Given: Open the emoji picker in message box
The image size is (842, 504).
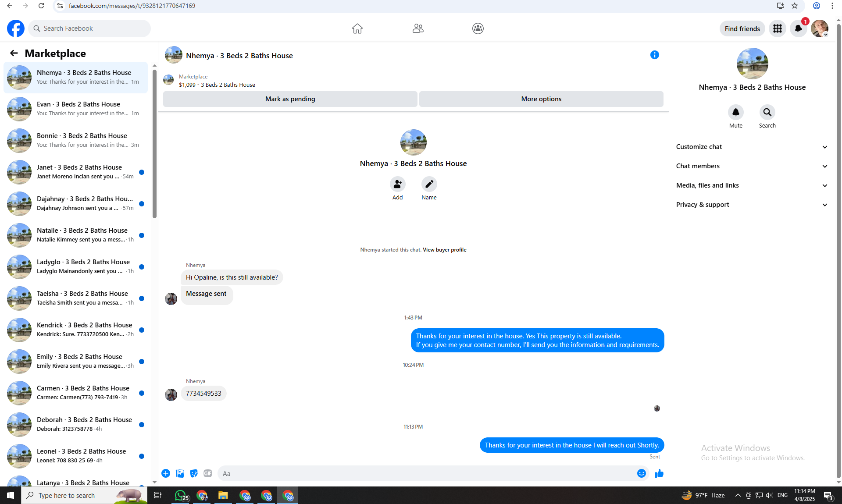Looking at the screenshot, I should point(641,473).
